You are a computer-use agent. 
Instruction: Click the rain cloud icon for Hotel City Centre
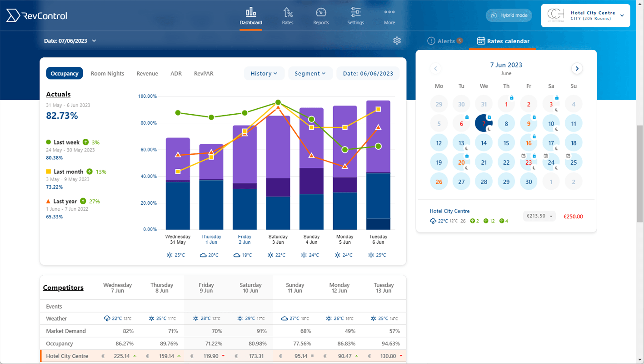[433, 221]
